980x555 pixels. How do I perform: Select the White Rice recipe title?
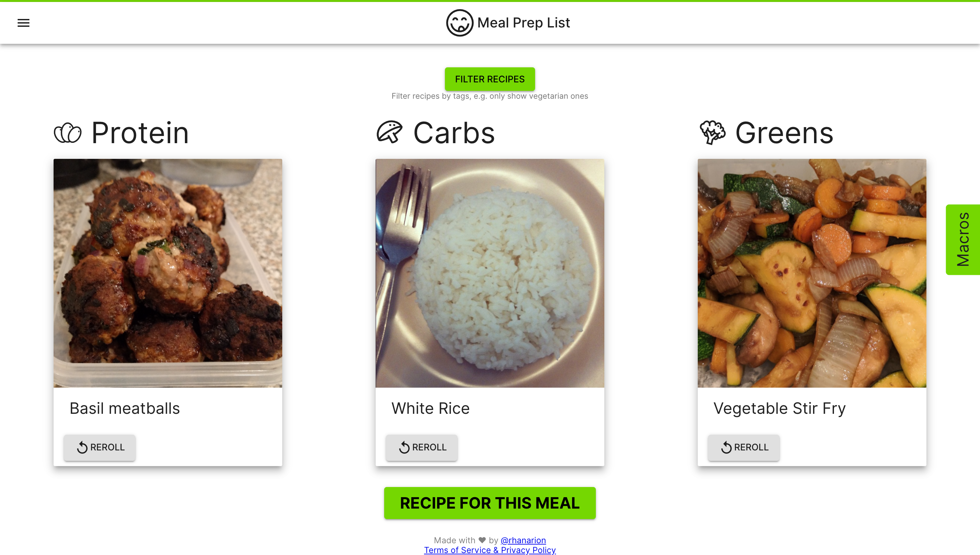click(x=431, y=408)
